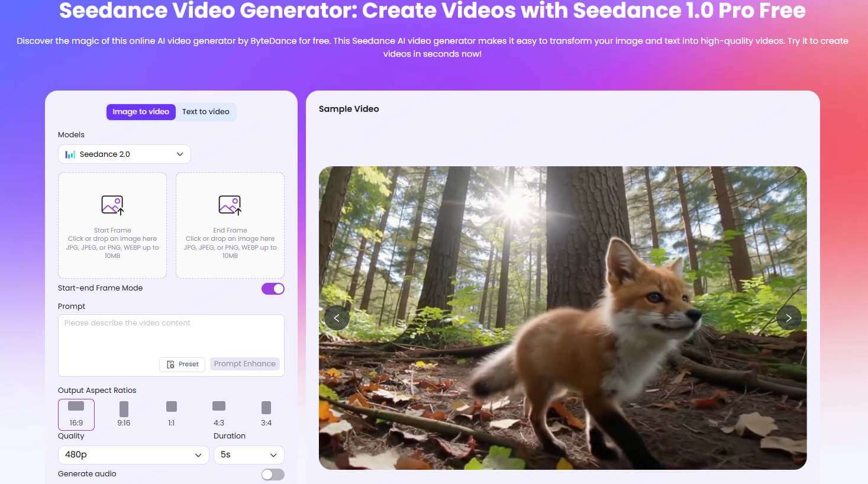Click the Start Frame upload image icon
Image resolution: width=868 pixels, height=484 pixels.
[112, 205]
